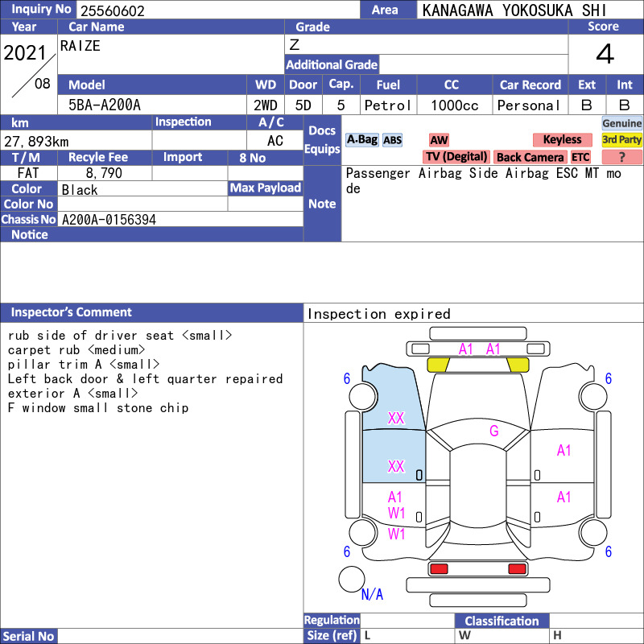Image resolution: width=644 pixels, height=644 pixels.
Task: Click the A.Bag equipment badge
Action: pos(361,140)
